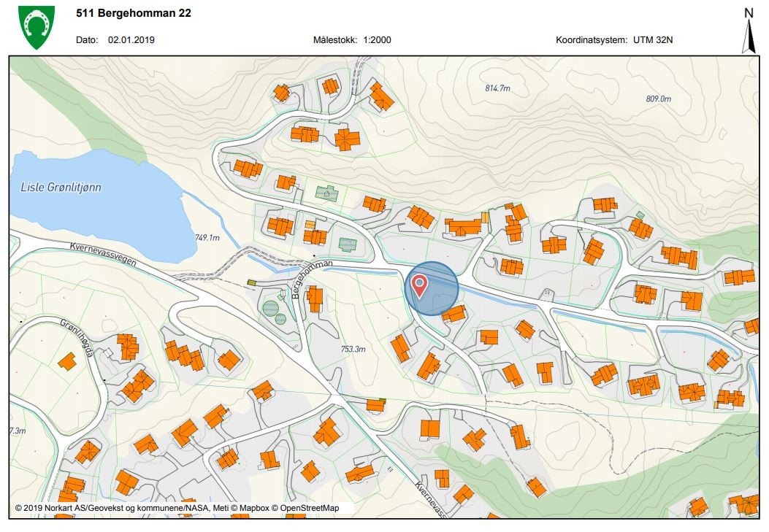
Task: Select the title '511 Bergehomman 22'
Action: point(134,13)
